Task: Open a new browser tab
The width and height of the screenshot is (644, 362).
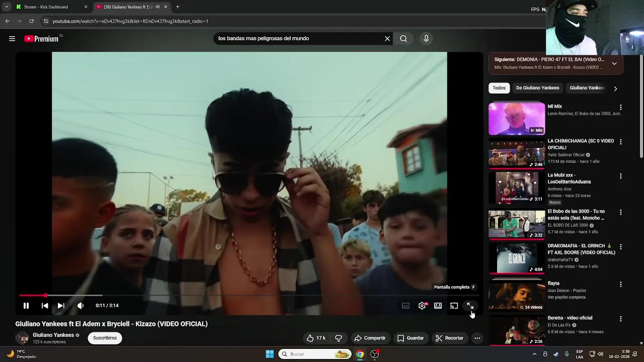Action: click(x=178, y=7)
